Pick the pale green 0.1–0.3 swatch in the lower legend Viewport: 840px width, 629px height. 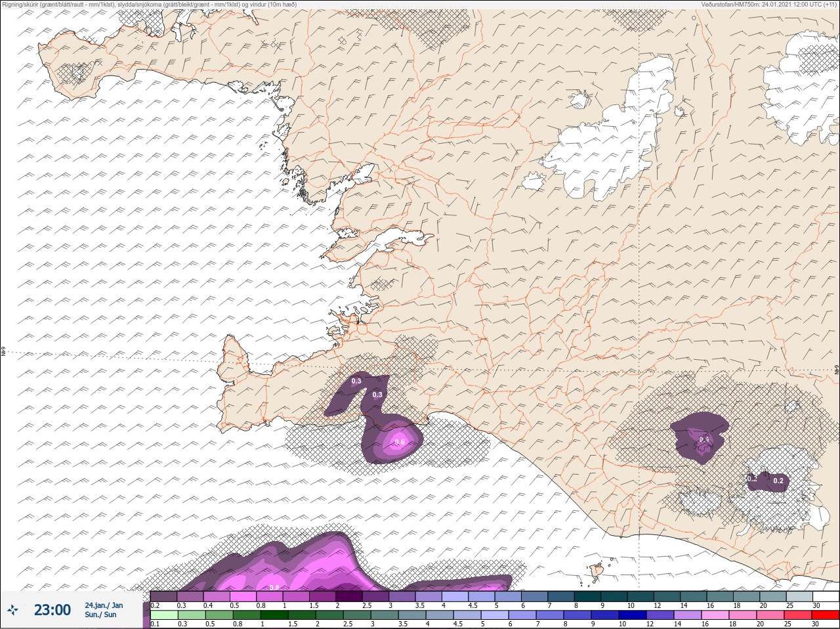click(x=164, y=615)
